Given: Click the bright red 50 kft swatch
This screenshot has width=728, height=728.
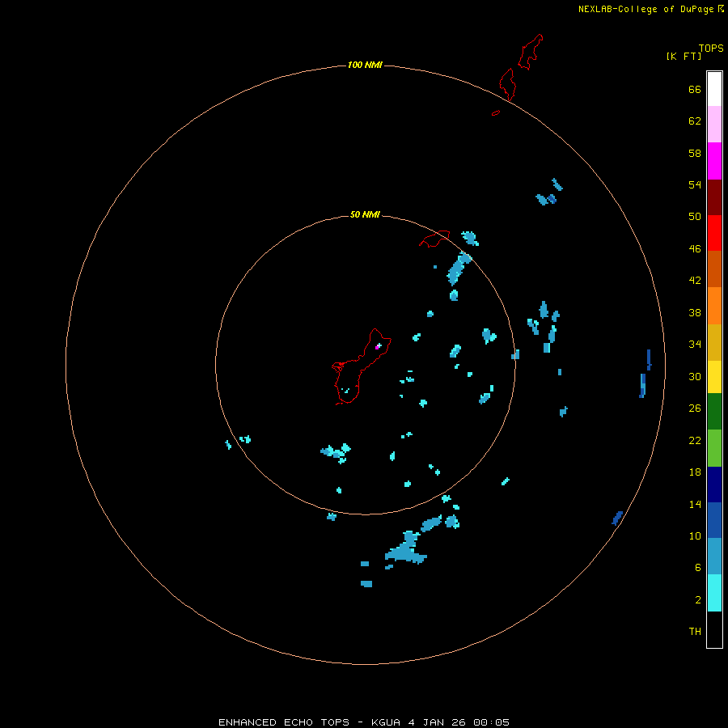Looking at the screenshot, I should pyautogui.click(x=714, y=233).
